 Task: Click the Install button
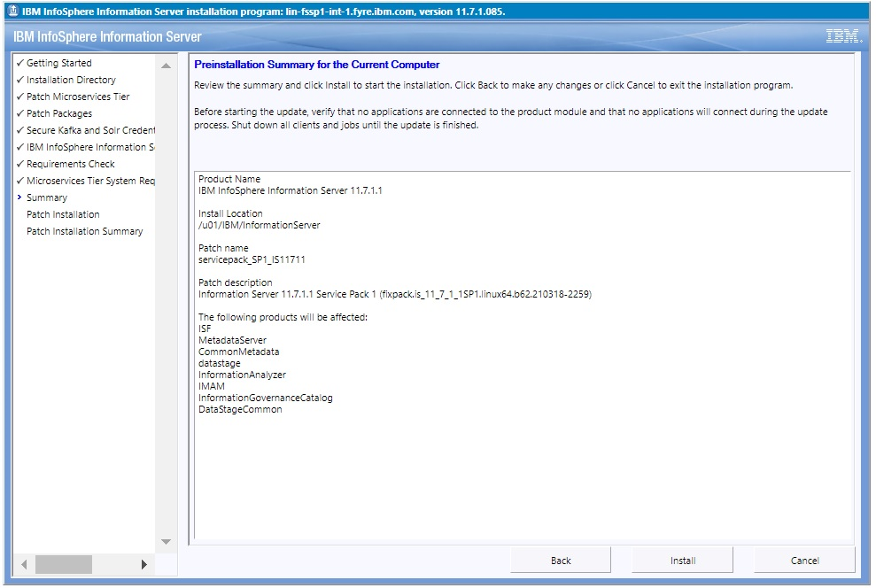(682, 560)
